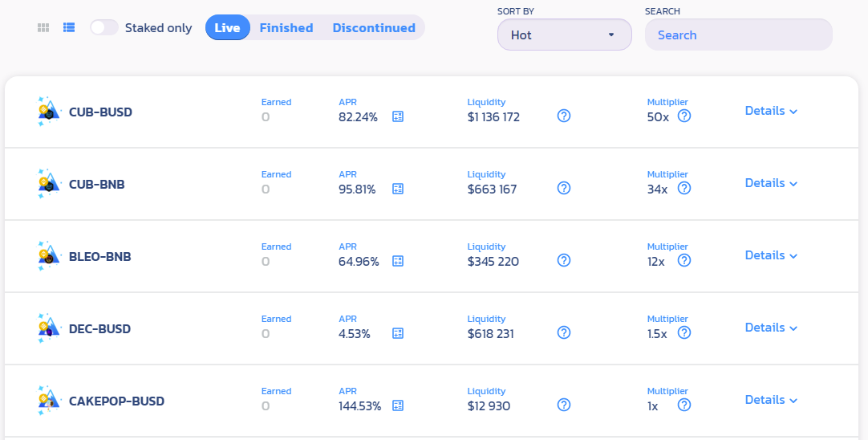Show liquidity help for CUB-BNB
This screenshot has height=440, width=868.
coord(563,188)
